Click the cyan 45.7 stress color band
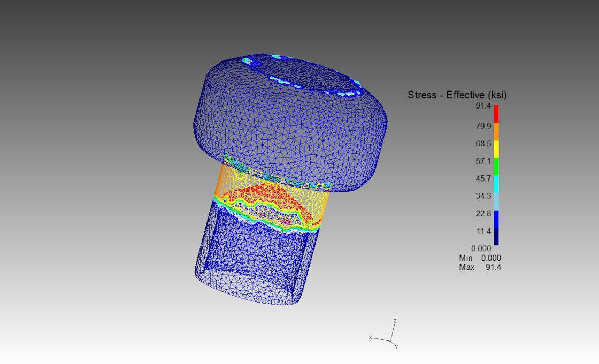 pyautogui.click(x=495, y=183)
